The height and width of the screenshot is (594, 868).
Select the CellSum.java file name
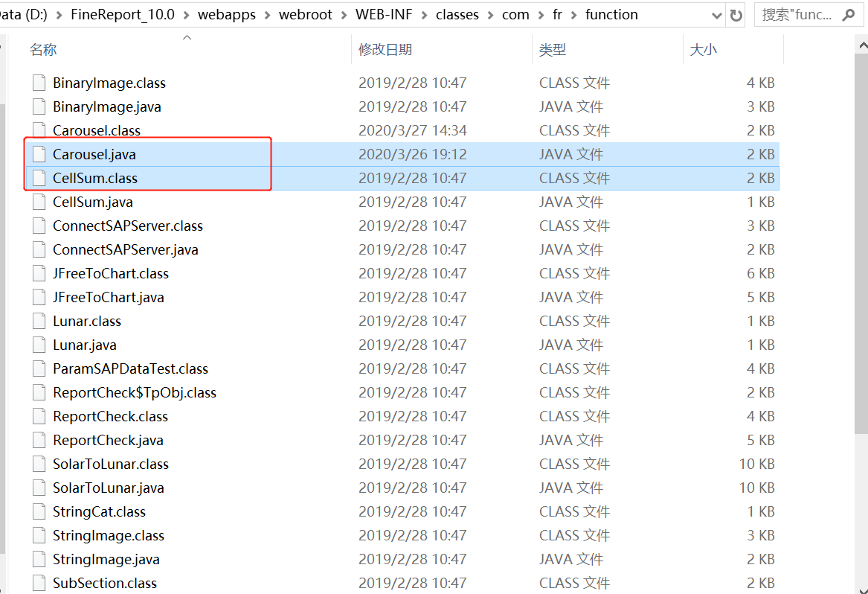[93, 202]
